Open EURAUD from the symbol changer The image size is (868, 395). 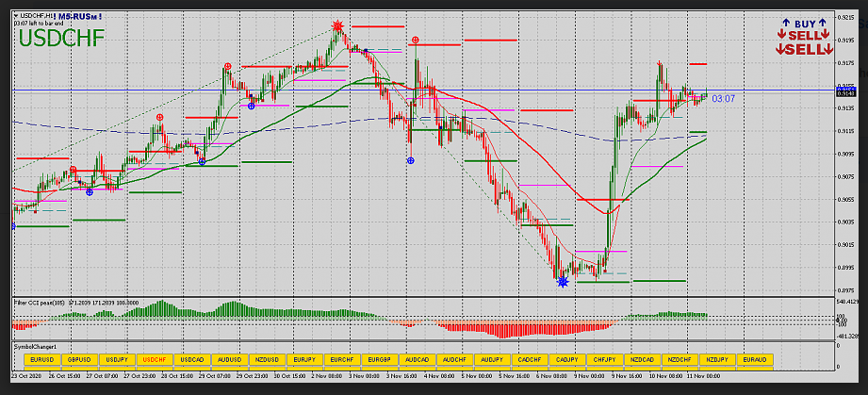[x=754, y=359]
